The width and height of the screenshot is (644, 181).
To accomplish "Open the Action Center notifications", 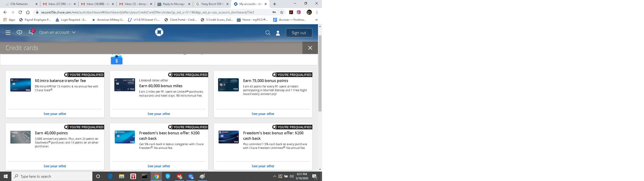I will pyautogui.click(x=315, y=177).
